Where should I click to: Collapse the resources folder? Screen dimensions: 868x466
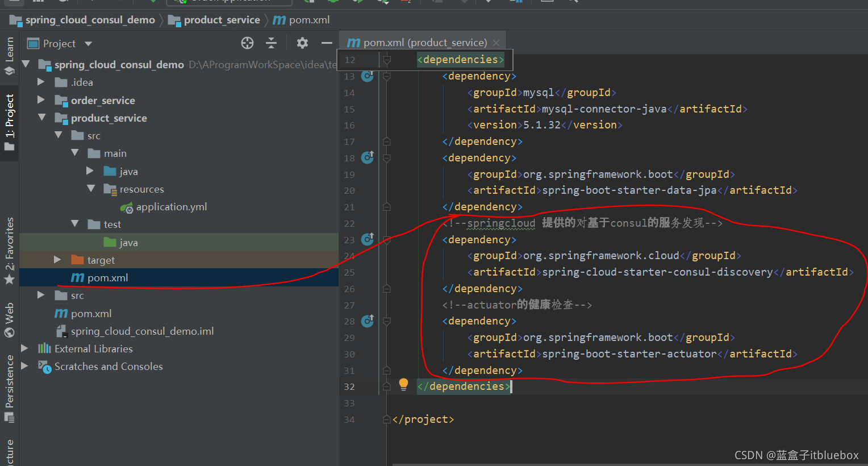tap(91, 189)
